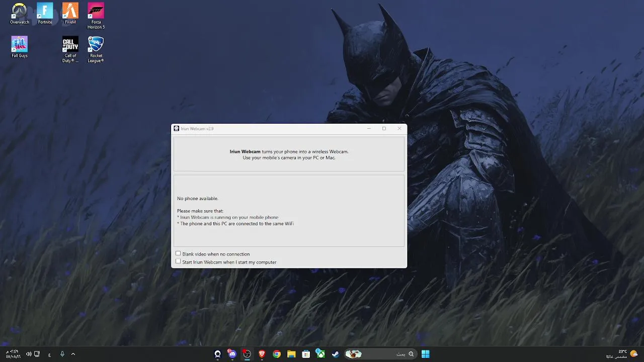
Task: Open Steam from the taskbar
Action: [336, 354]
